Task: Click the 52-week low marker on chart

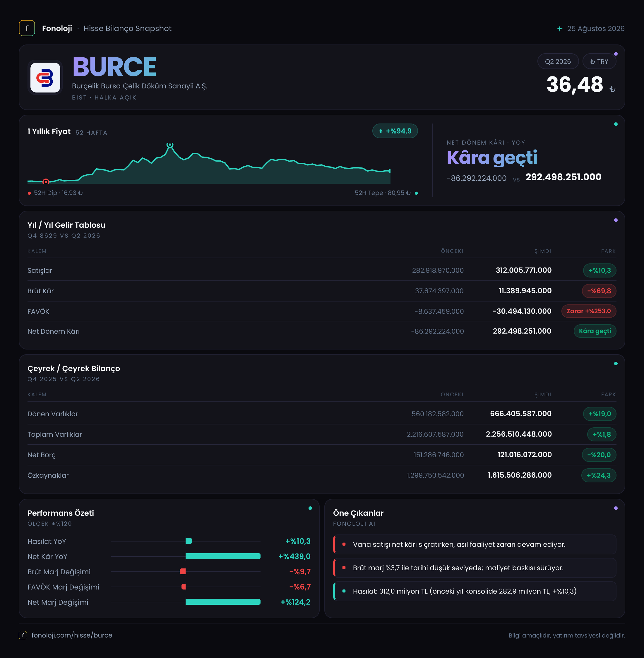Action: [46, 181]
